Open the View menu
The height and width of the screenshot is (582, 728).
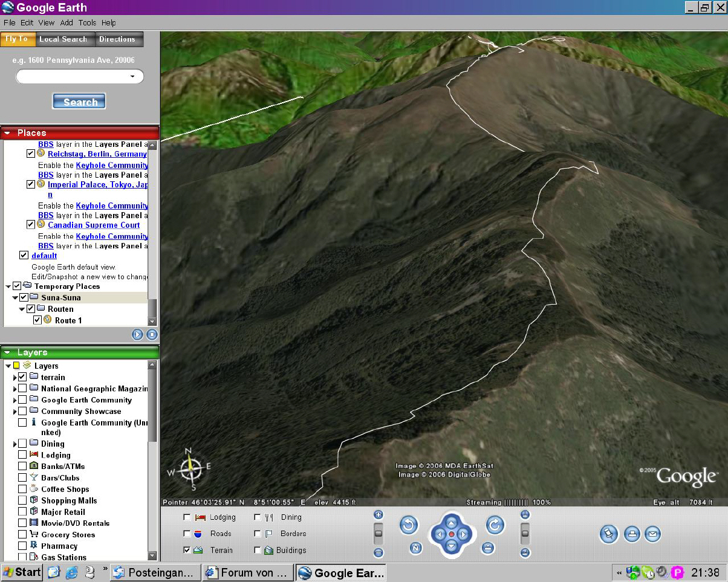(47, 22)
